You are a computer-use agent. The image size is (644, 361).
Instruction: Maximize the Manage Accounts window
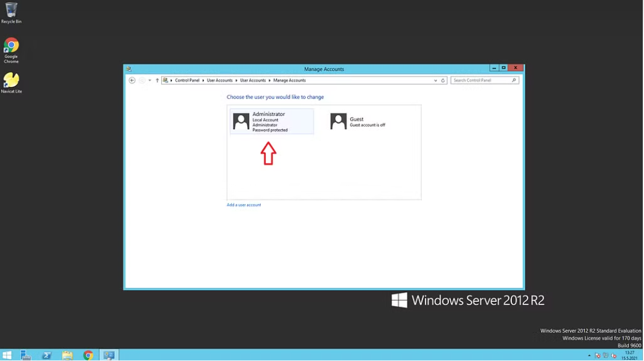(503, 68)
